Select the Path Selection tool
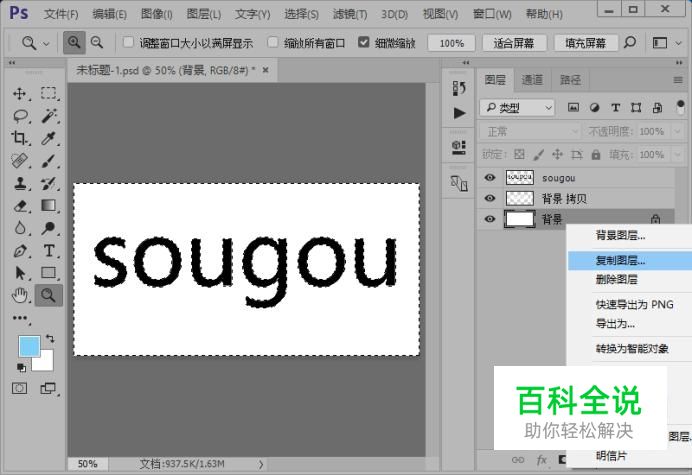The image size is (692, 475). tap(19, 273)
